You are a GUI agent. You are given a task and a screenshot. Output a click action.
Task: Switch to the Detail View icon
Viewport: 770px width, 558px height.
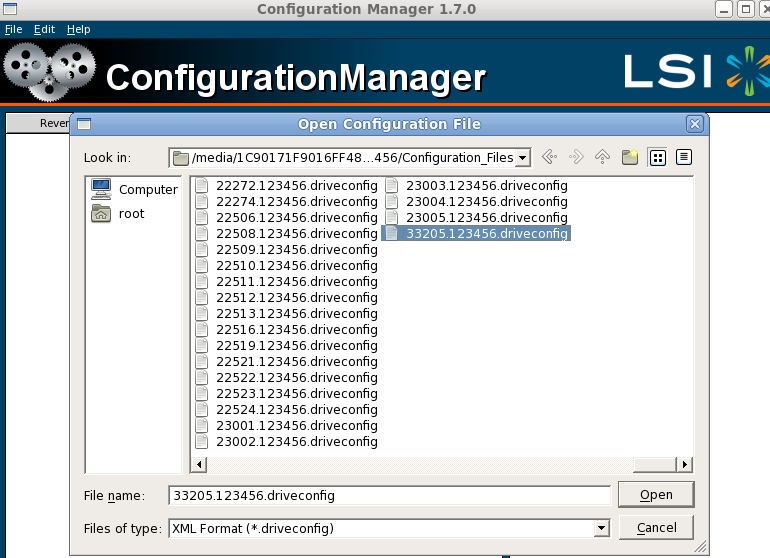684,157
